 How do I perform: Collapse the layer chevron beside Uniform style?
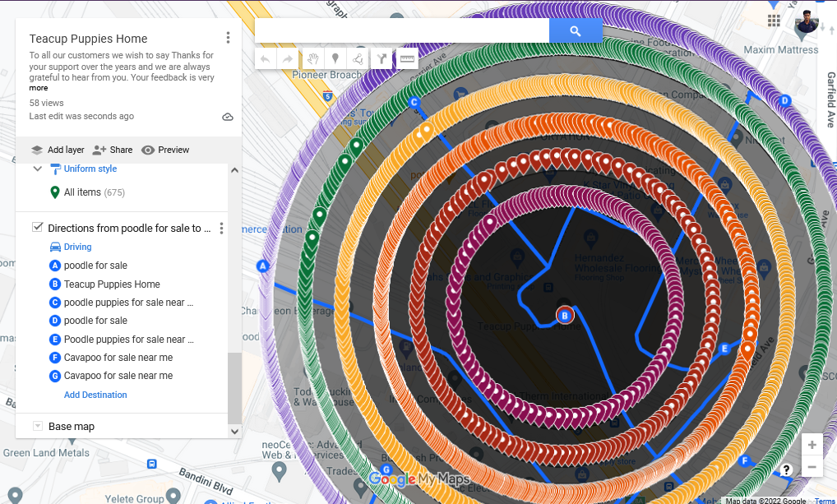37,169
